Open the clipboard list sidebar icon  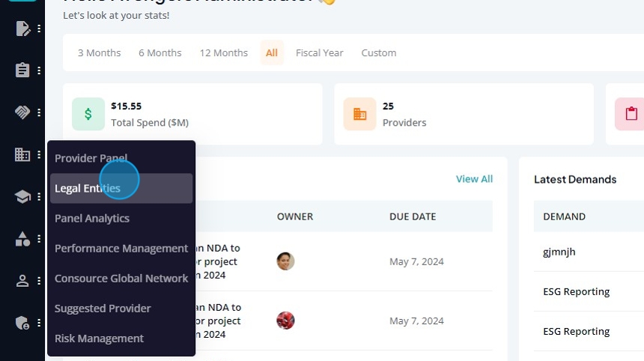pos(22,70)
